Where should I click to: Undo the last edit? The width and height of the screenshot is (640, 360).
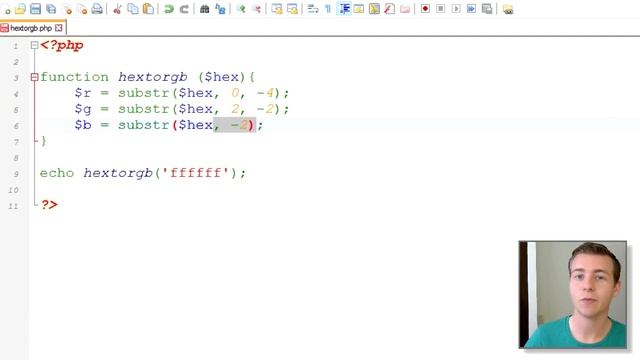coord(169,9)
